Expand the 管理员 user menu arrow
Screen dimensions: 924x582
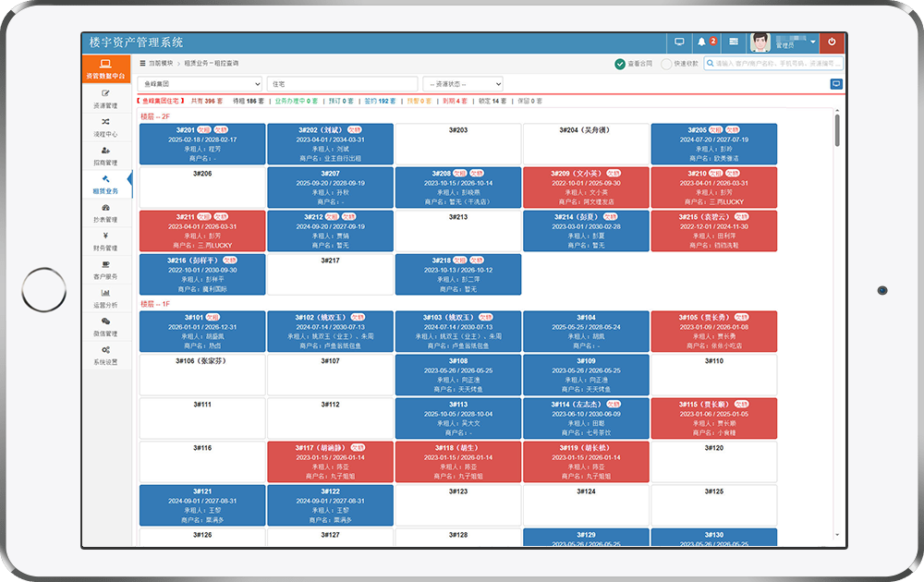(x=812, y=42)
